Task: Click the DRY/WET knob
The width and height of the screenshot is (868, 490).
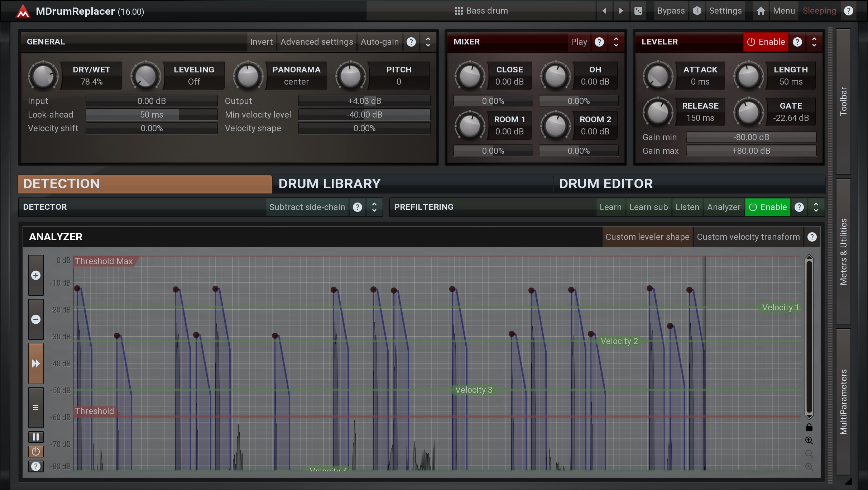Action: (43, 76)
